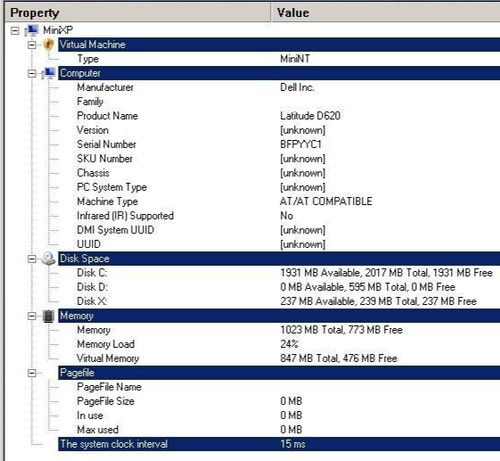
Task: Collapse the Virtual Machine section
Action: click(x=32, y=45)
